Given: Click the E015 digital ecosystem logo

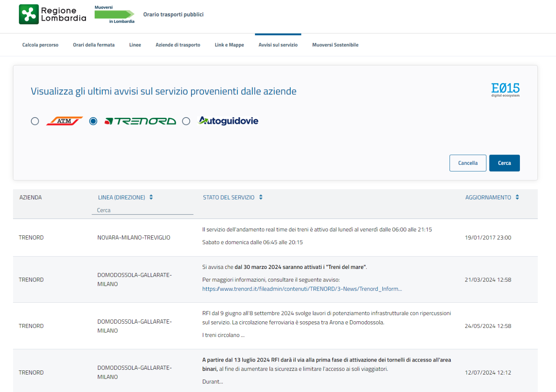Looking at the screenshot, I should point(505,90).
